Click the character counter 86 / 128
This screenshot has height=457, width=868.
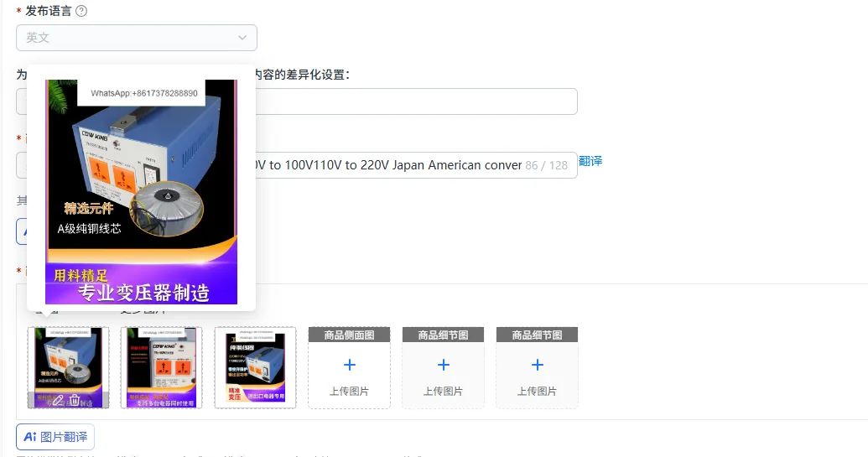pos(546,165)
